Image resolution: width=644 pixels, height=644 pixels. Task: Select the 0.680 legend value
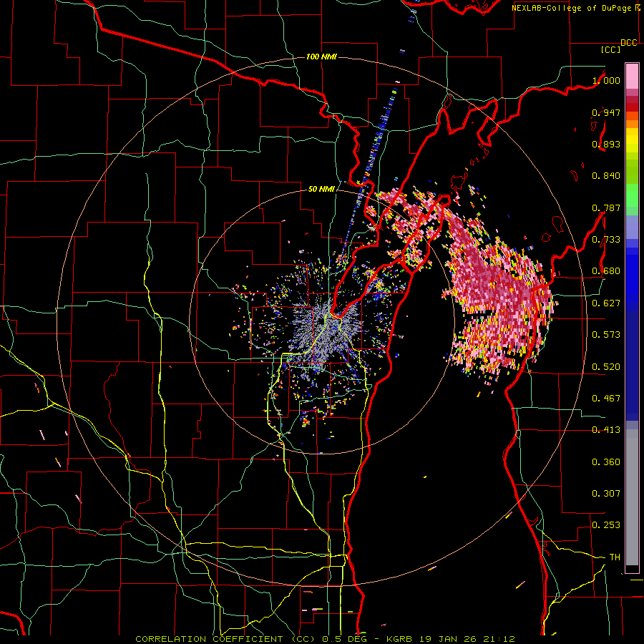click(x=606, y=271)
